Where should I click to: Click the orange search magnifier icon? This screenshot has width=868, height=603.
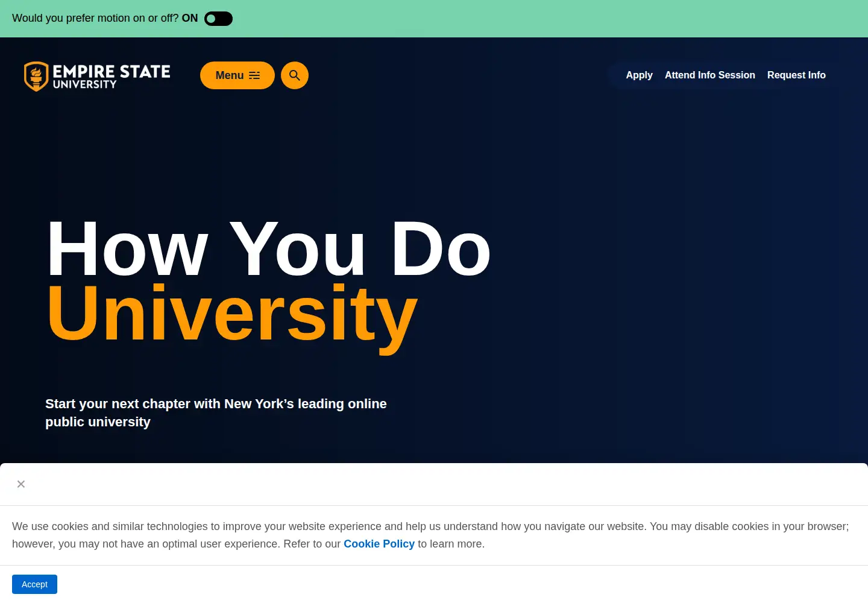295,75
